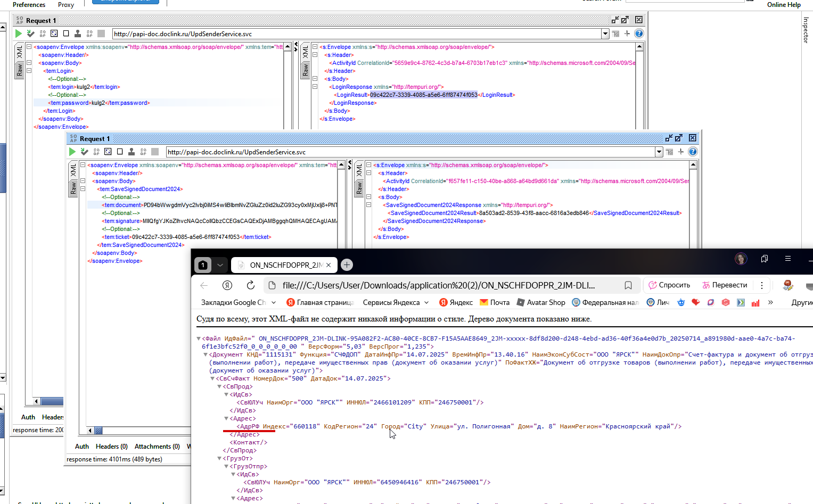Screen dimensions: 813x504
Task: Click the Login request endpoint URL field
Action: coord(357,34)
